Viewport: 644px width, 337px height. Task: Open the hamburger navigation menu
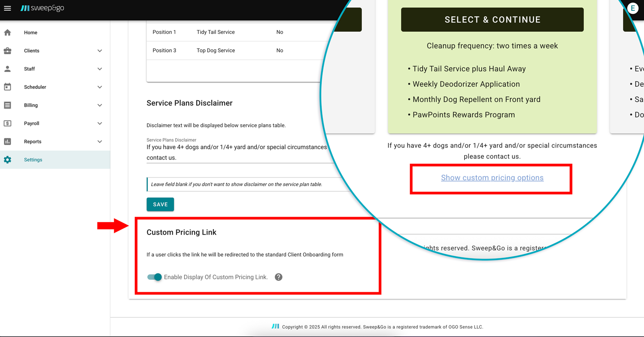pyautogui.click(x=7, y=8)
